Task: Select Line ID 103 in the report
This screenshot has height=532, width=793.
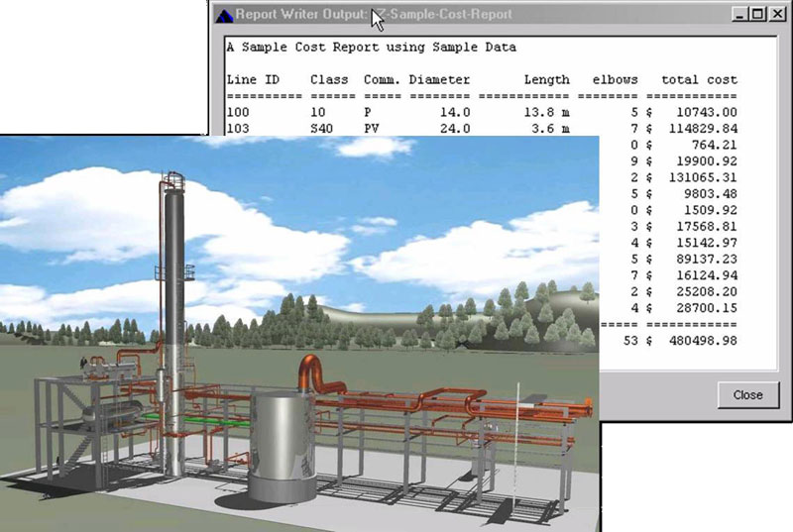Action: 238,129
